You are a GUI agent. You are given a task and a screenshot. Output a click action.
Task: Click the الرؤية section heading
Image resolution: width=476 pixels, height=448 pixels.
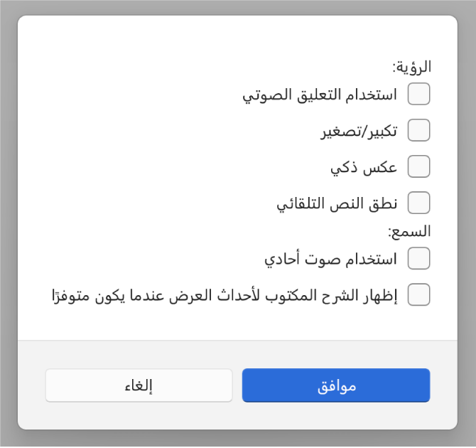[412, 68]
